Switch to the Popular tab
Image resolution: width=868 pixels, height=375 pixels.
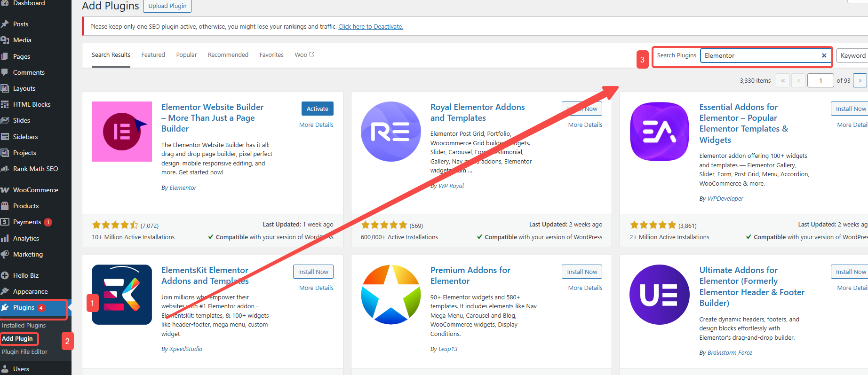pos(186,55)
